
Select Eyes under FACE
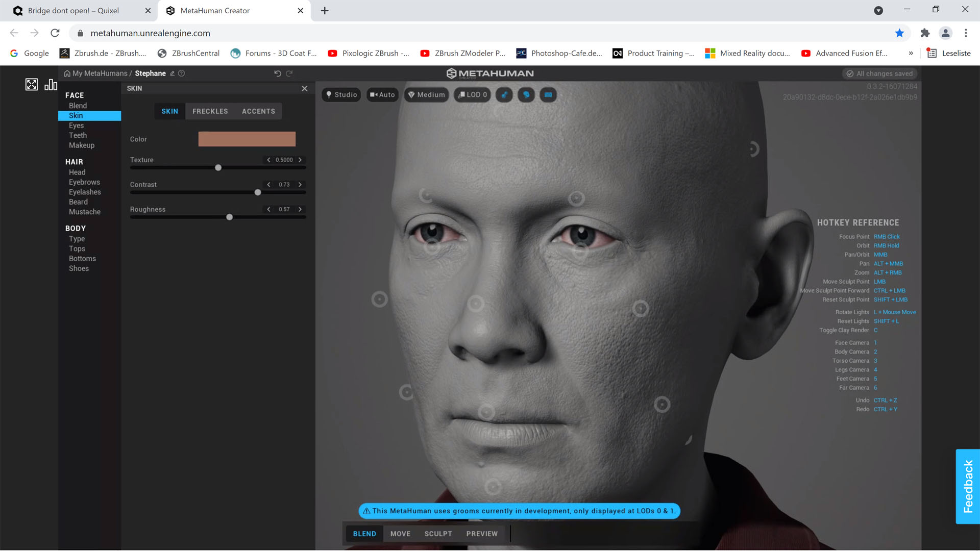(77, 126)
